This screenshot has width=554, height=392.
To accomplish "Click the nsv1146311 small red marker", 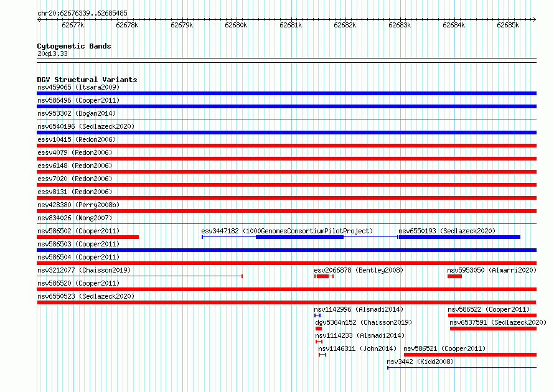I will pos(322,355).
